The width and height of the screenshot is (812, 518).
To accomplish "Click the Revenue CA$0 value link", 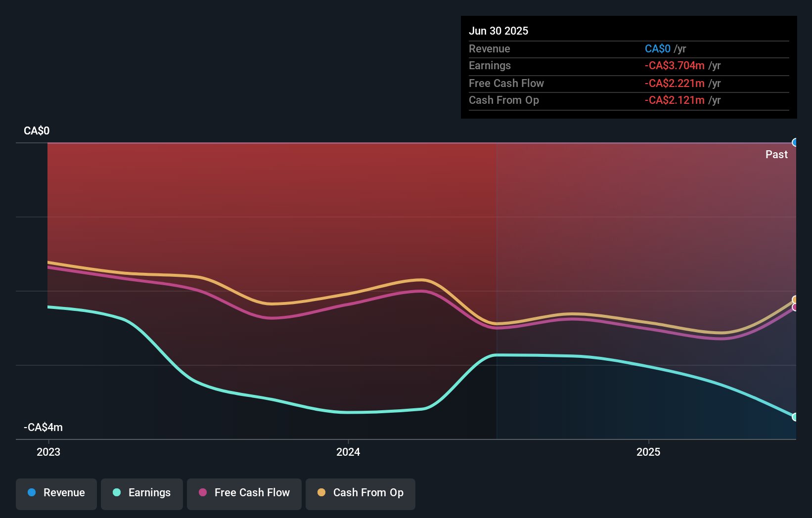I will point(658,48).
